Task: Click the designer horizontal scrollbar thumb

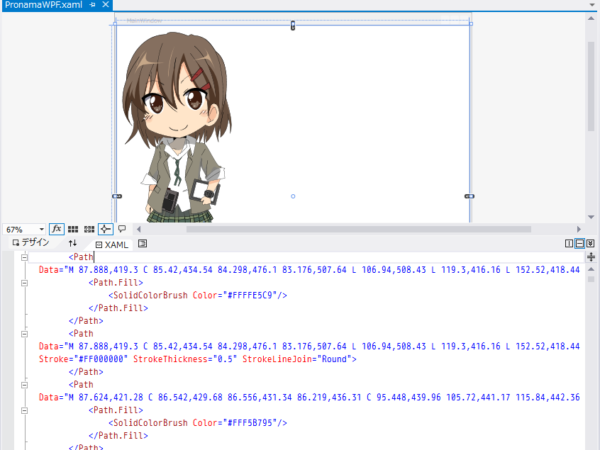Action: pos(359,229)
